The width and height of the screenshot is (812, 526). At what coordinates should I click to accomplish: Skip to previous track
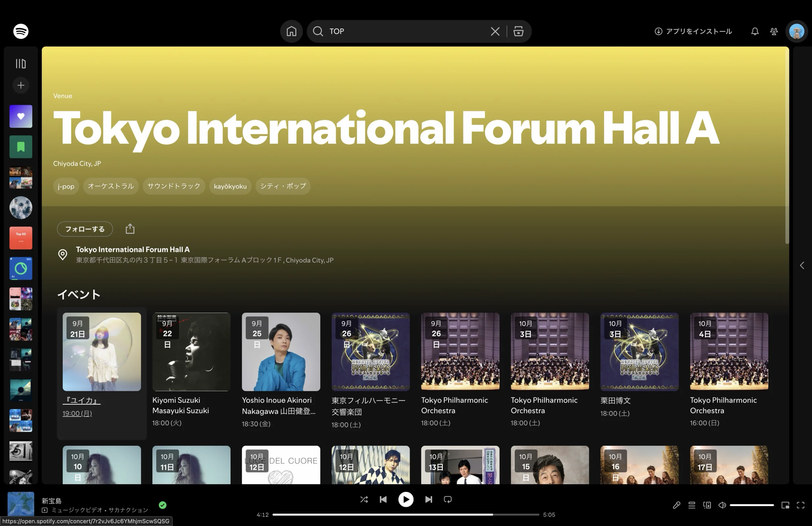[x=383, y=500]
